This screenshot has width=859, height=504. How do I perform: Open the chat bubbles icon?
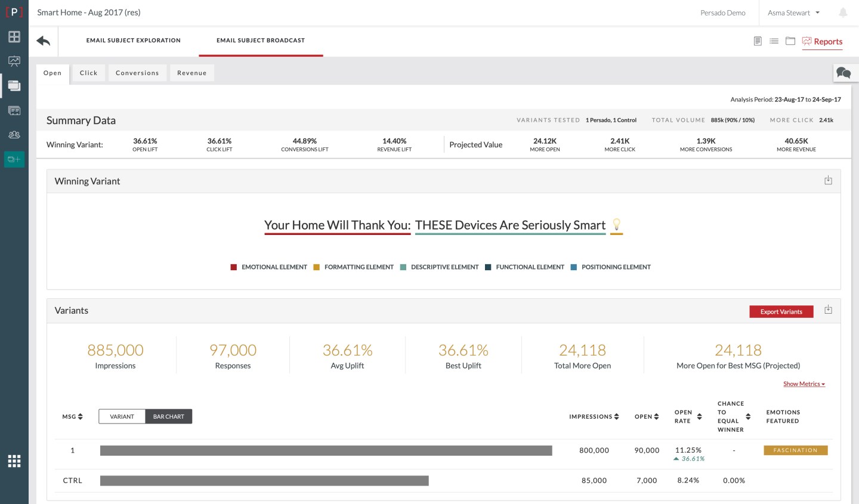[x=843, y=73]
